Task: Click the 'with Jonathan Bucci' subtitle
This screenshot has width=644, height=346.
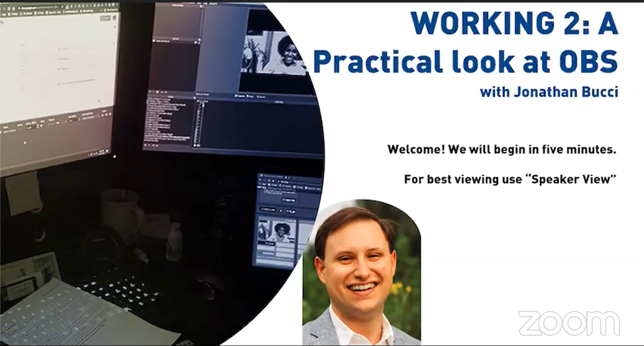Action: coord(549,92)
